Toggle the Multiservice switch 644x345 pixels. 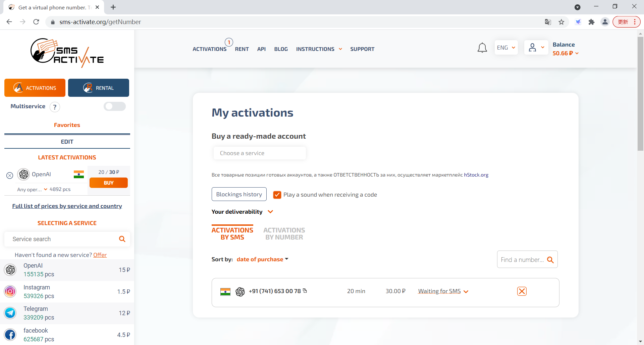[x=115, y=106]
